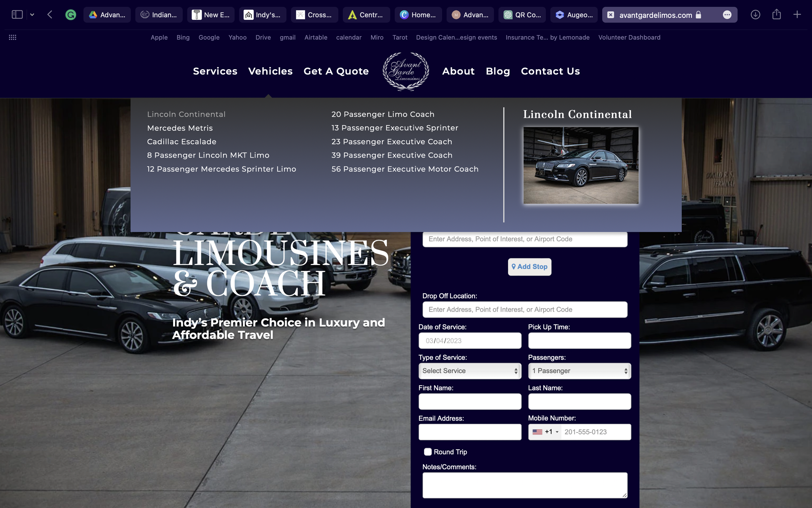
Task: Open the Passengers dropdown
Action: coord(579,371)
